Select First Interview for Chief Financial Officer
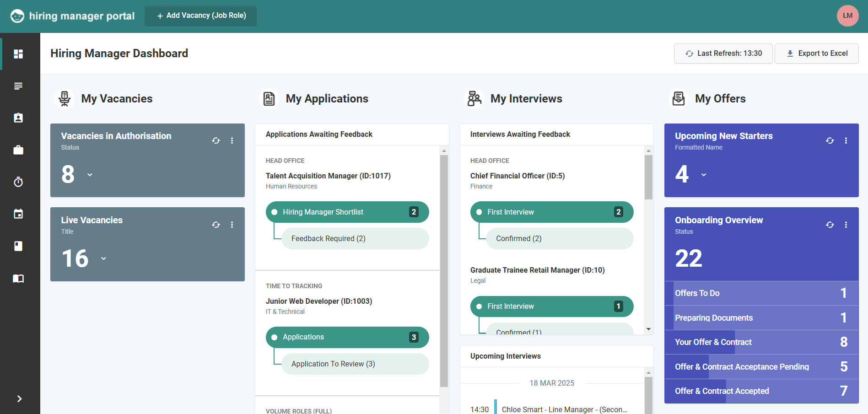This screenshot has width=868, height=414. point(552,212)
